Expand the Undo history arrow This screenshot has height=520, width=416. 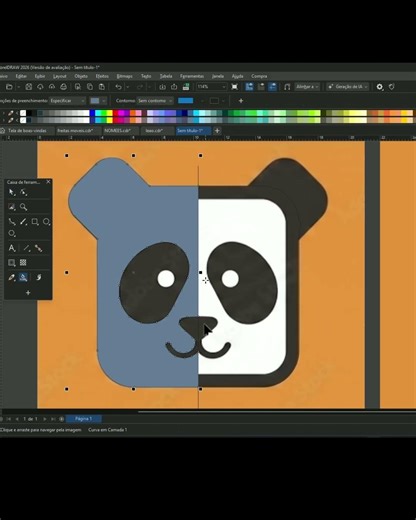(x=127, y=87)
